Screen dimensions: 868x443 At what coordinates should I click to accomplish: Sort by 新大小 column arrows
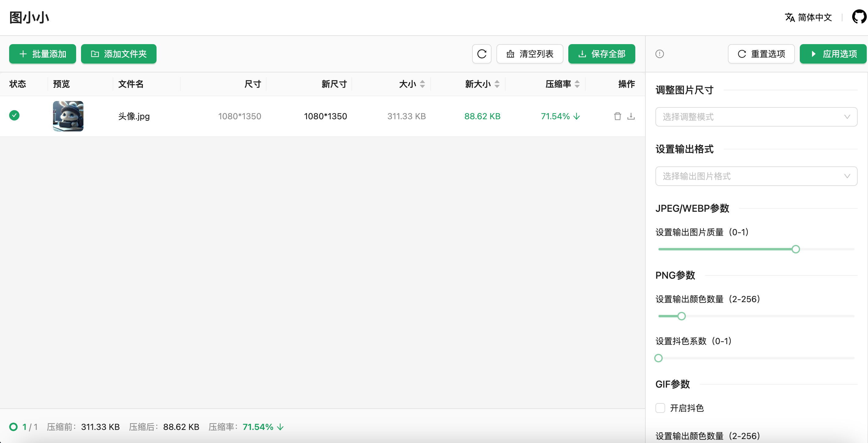(497, 84)
